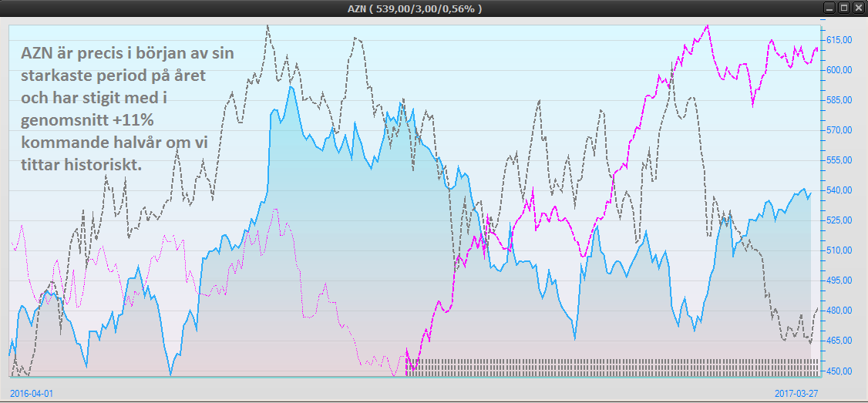
Task: Click the 2017-03-27 end date label
Action: coord(796,393)
